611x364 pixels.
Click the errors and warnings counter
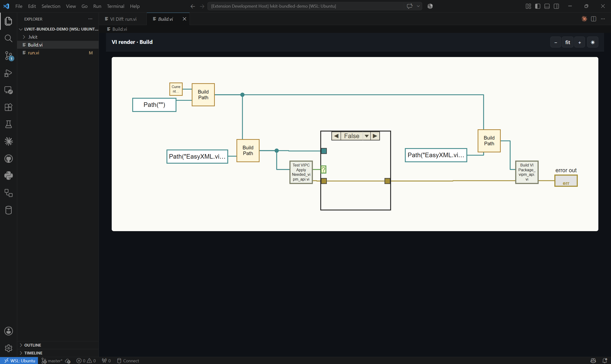point(86,361)
